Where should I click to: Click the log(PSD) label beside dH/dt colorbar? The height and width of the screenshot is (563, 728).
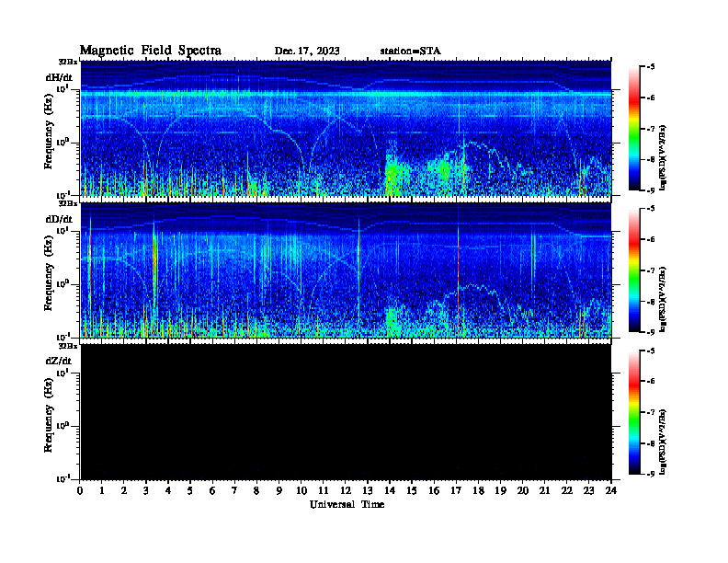click(x=663, y=157)
